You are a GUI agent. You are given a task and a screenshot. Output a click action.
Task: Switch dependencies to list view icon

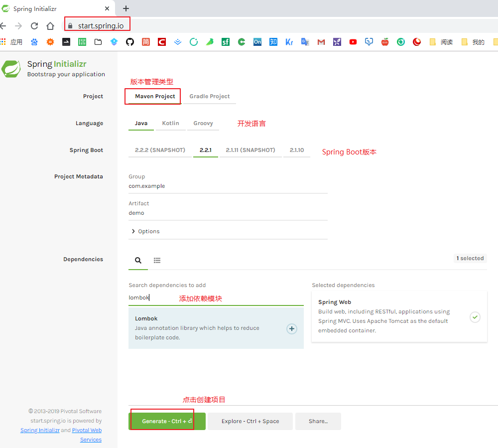157,260
